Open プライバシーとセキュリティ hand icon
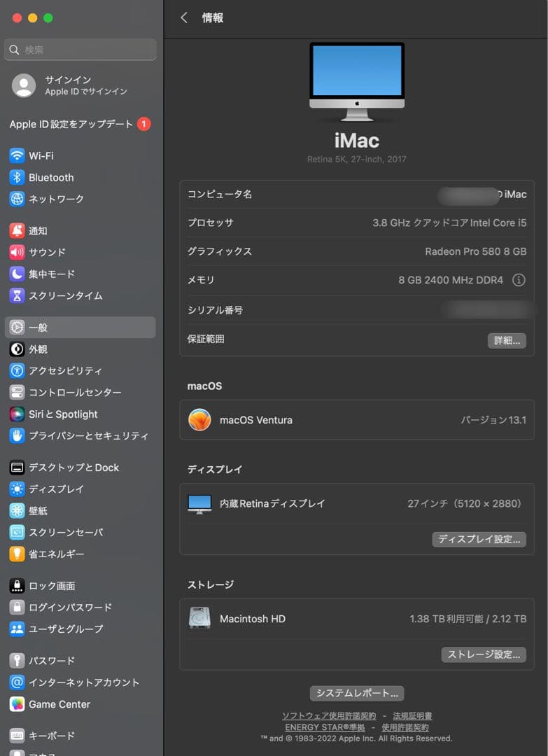Viewport: 548px width, 756px height. point(17,436)
